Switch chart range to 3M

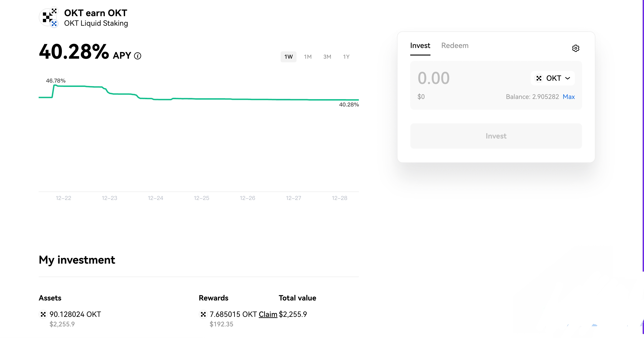(x=327, y=57)
